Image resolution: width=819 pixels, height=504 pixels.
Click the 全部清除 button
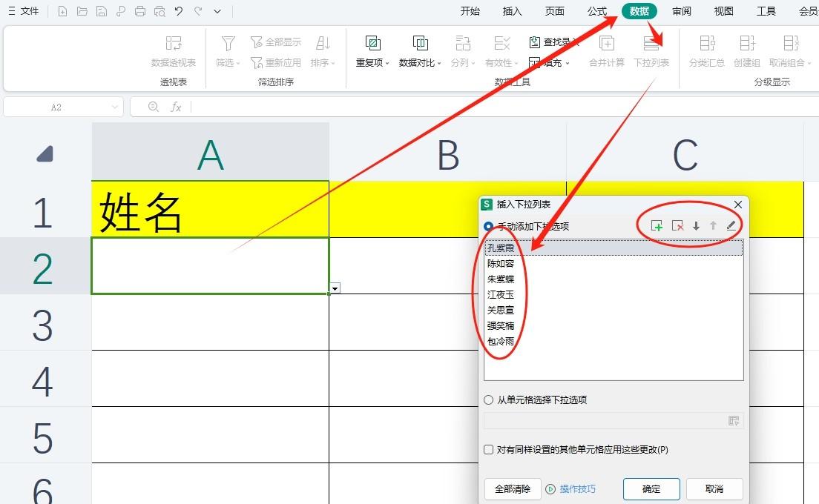[x=513, y=489]
